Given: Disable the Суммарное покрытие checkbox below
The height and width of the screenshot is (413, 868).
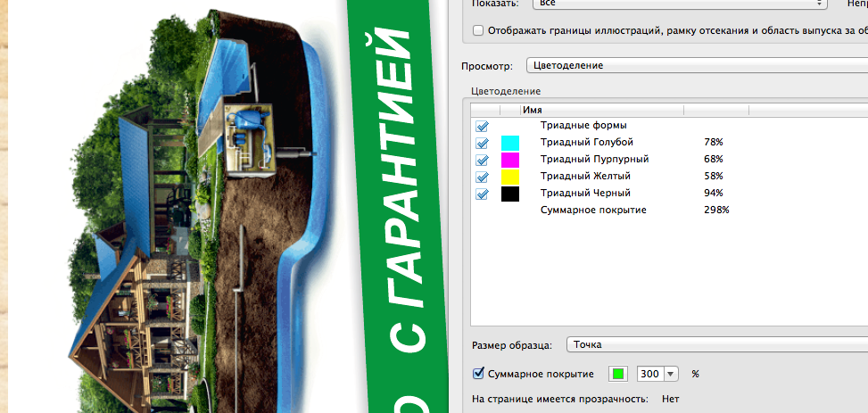Looking at the screenshot, I should click(x=478, y=374).
